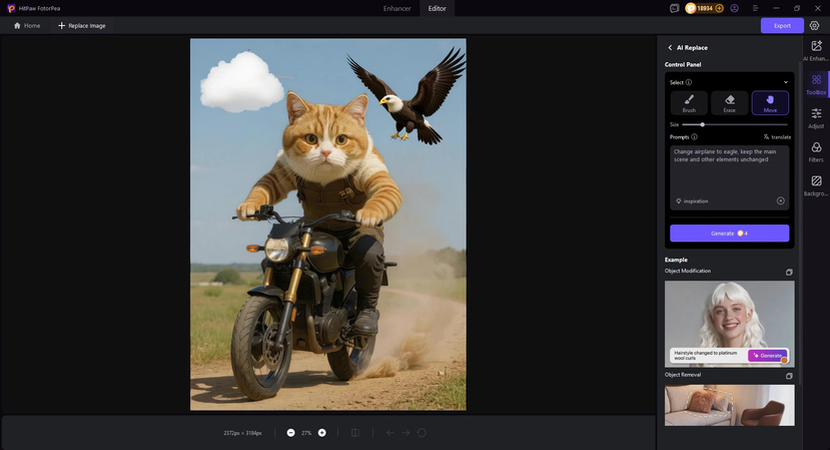Open the Background sidebar panel
Image resolution: width=830 pixels, height=450 pixels.
pyautogui.click(x=816, y=185)
